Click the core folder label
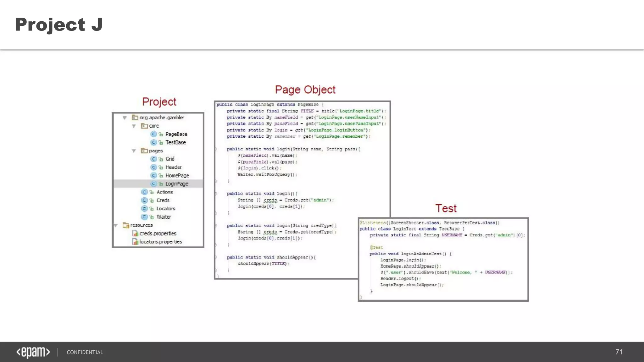644x362 pixels. tap(154, 126)
